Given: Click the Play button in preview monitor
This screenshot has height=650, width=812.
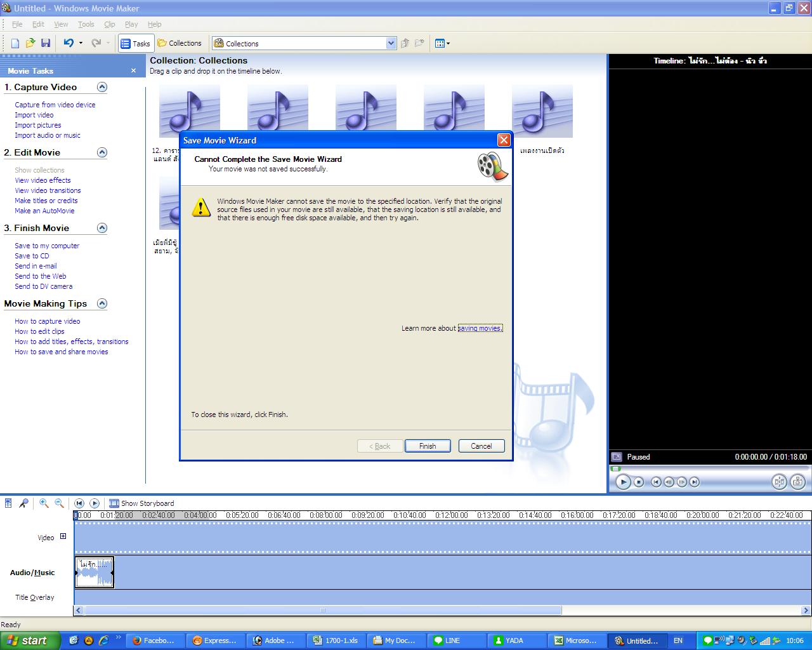Looking at the screenshot, I should [x=623, y=482].
